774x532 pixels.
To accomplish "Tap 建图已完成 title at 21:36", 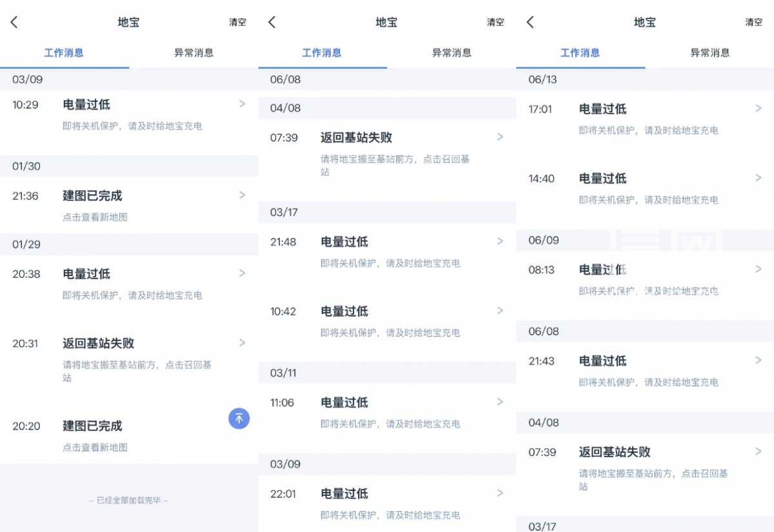I will pyautogui.click(x=92, y=195).
